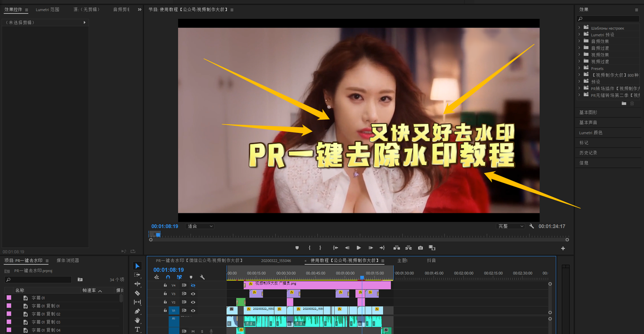Toggle the V4 track lock

[x=165, y=285]
